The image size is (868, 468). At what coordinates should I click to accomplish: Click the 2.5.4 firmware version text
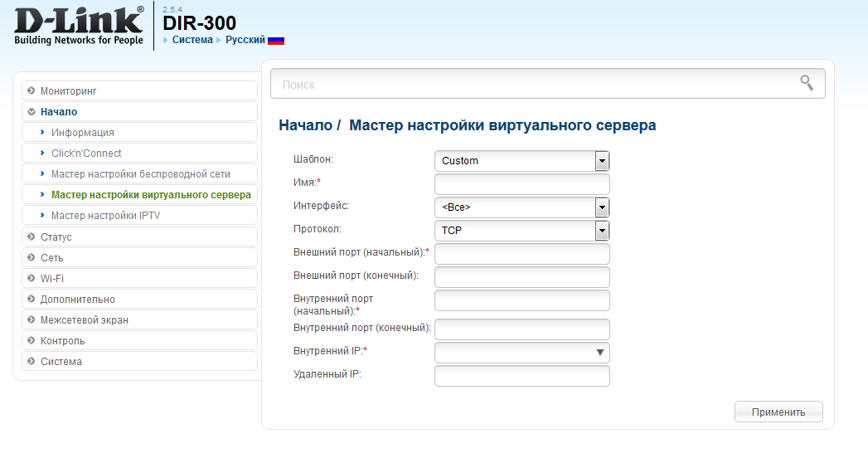172,9
